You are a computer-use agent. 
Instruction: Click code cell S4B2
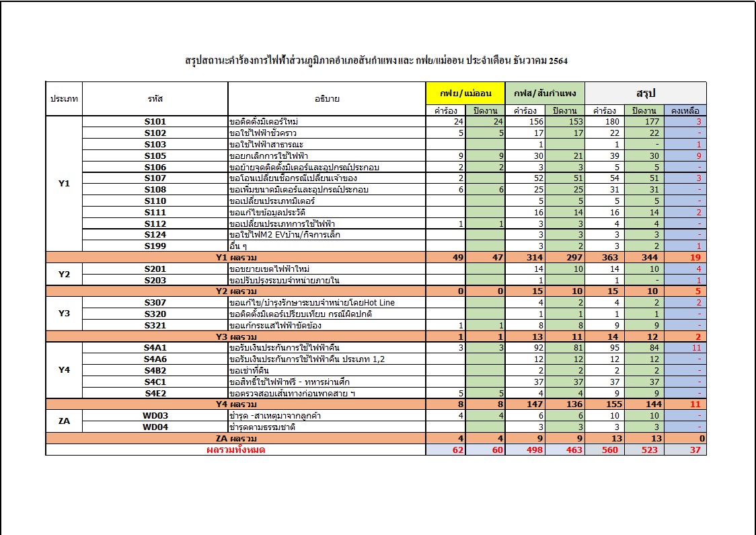155,371
